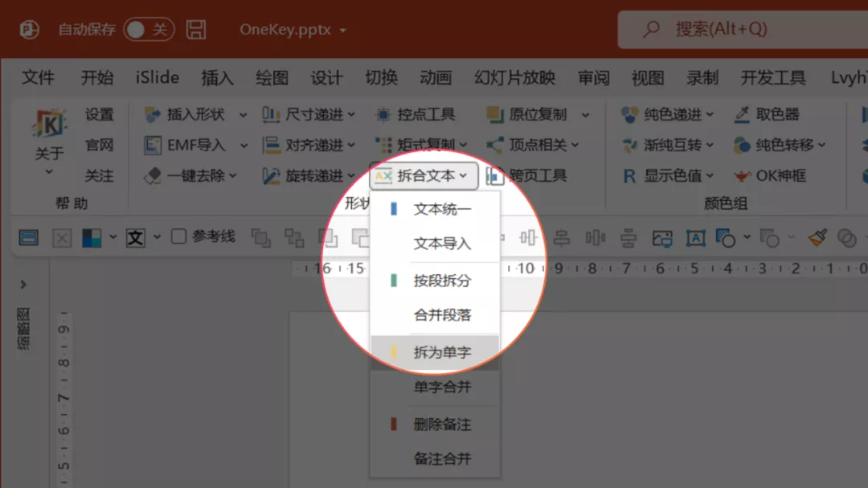Click the picture frame icon in quick toolbar
The image size is (868, 488).
[662, 238]
